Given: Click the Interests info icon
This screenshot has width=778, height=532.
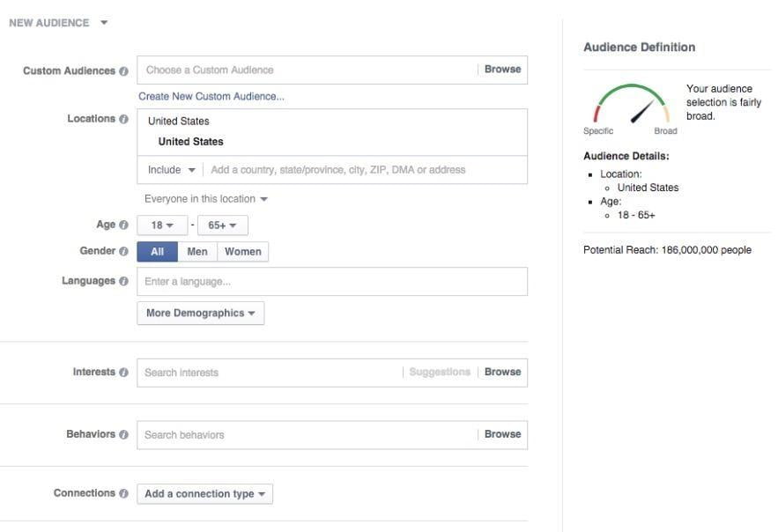Looking at the screenshot, I should (x=123, y=373).
